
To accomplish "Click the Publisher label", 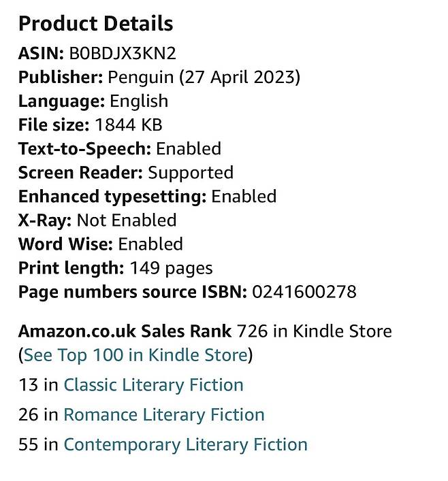I will coord(61,78).
